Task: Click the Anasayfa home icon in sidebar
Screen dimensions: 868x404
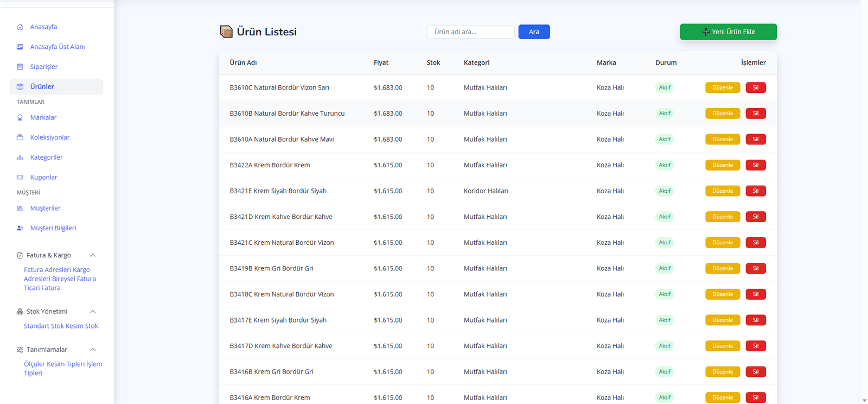Action: (x=20, y=27)
